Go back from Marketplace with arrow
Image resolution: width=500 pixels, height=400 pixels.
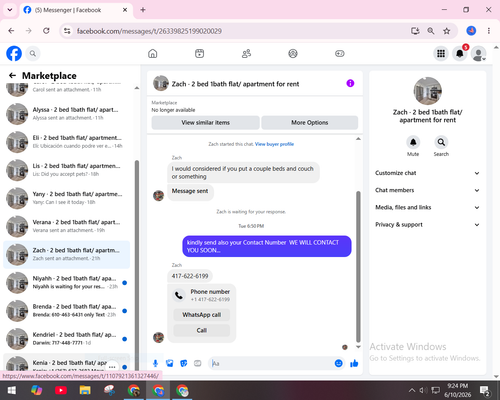pyautogui.click(x=12, y=75)
